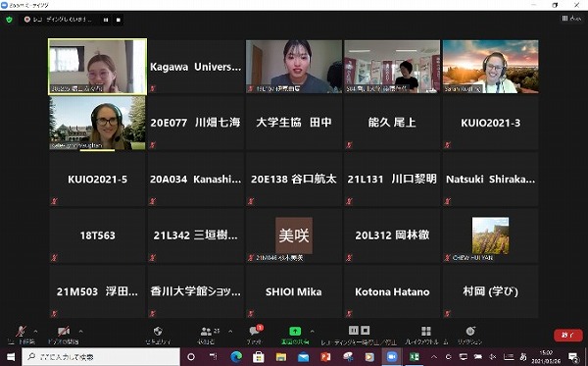Open Breakout Rooms
Image resolution: width=588 pixels, height=366 pixels.
426,335
